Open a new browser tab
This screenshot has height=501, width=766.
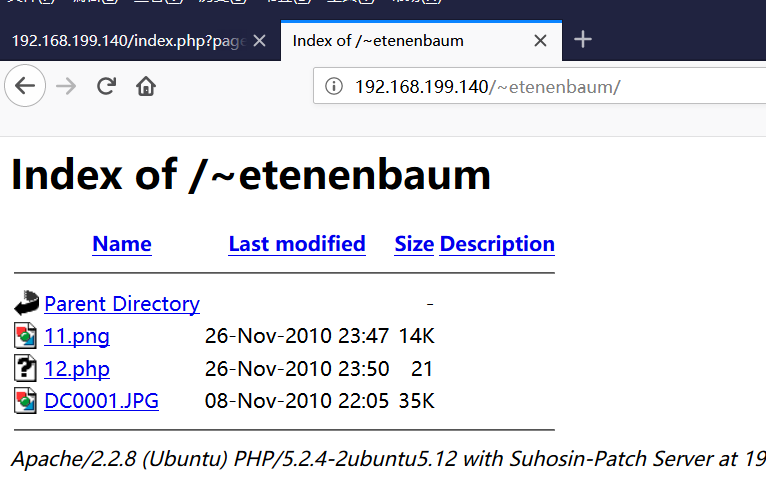point(583,40)
